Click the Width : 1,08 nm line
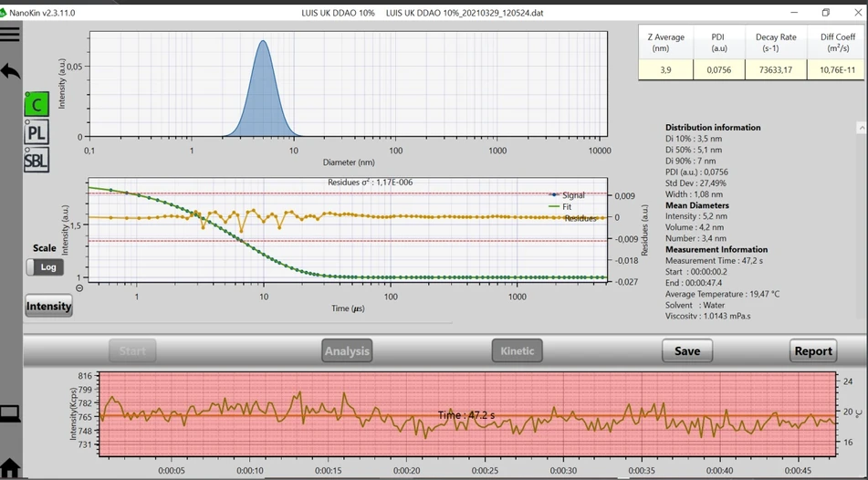This screenshot has height=480, width=868. pos(695,193)
